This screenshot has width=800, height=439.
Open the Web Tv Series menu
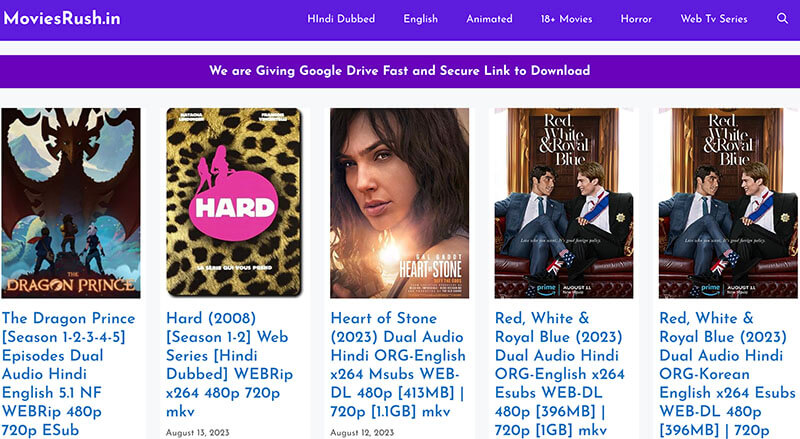(714, 19)
